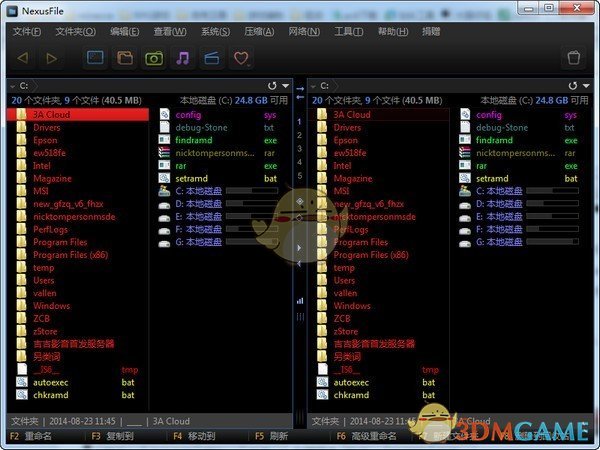This screenshot has width=600, height=450.
Task: Click the right triangle in the center bar
Action: 300,248
